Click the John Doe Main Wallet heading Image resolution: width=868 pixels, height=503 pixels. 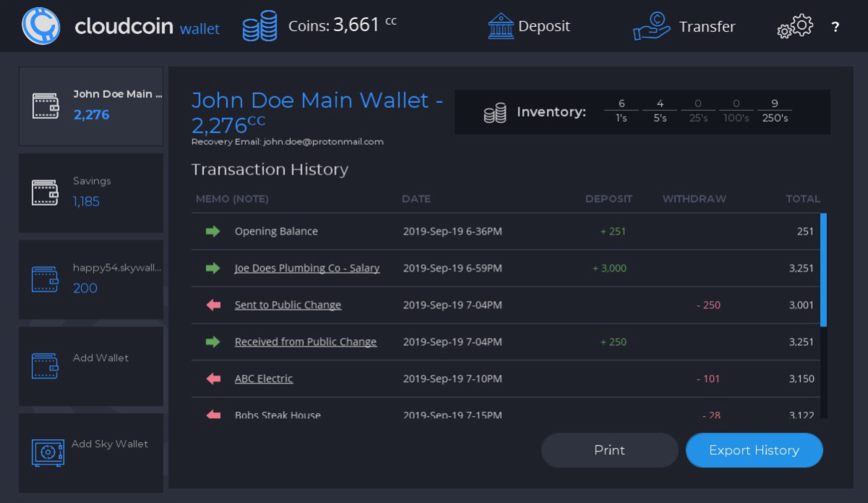(318, 112)
